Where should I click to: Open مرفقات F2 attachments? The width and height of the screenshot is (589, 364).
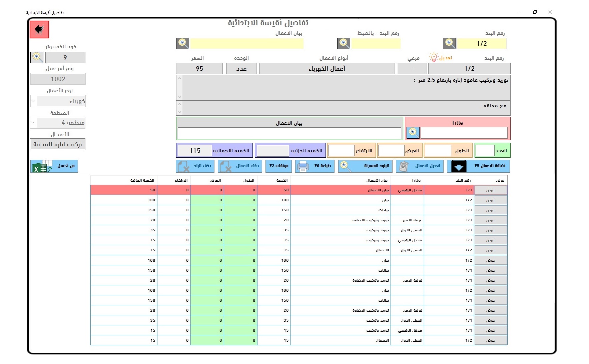278,166
